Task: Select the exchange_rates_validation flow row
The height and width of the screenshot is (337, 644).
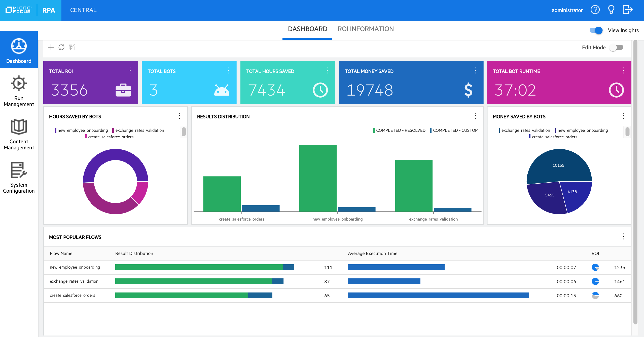Action: coord(74,281)
